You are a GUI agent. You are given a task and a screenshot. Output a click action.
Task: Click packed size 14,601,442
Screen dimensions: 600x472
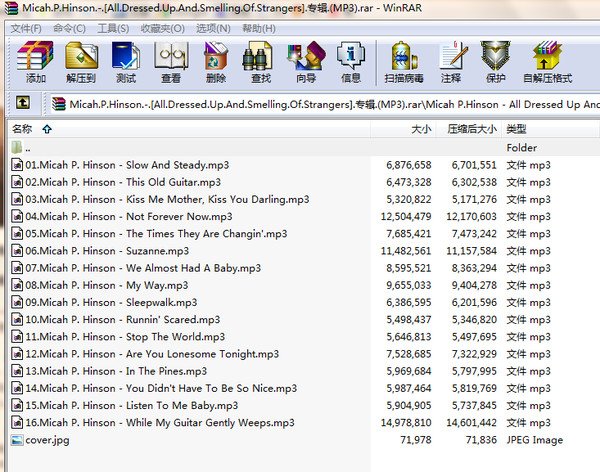471,423
